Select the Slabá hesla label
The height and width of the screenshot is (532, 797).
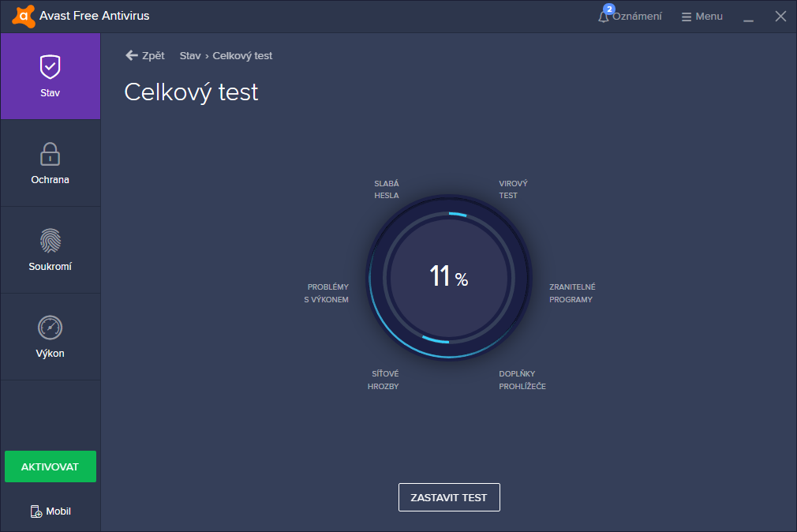[x=387, y=189]
